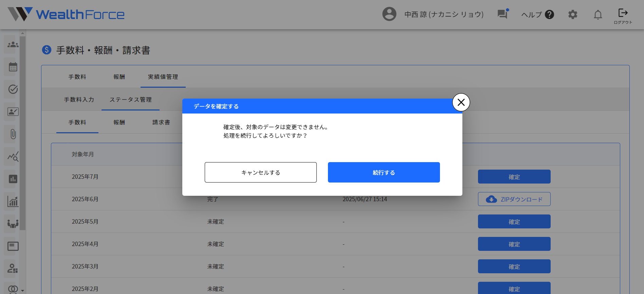Click the dialog title データを確定する
The image size is (644, 294).
coord(216,106)
